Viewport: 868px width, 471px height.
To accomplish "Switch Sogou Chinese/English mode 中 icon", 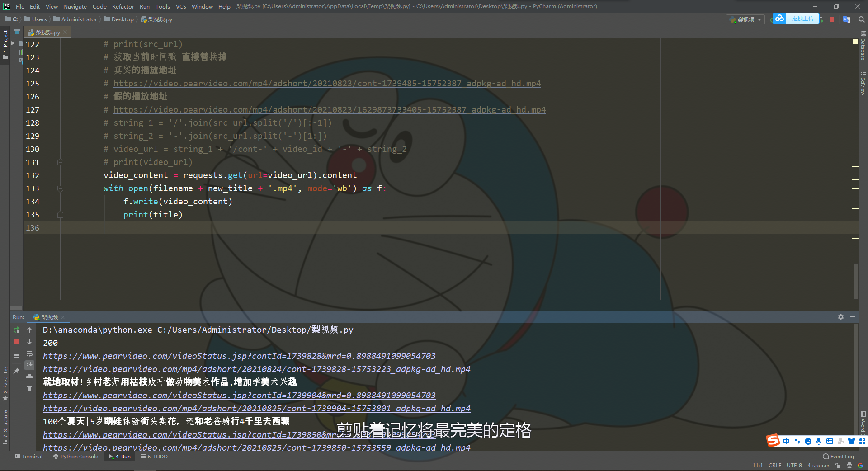I will [786, 441].
